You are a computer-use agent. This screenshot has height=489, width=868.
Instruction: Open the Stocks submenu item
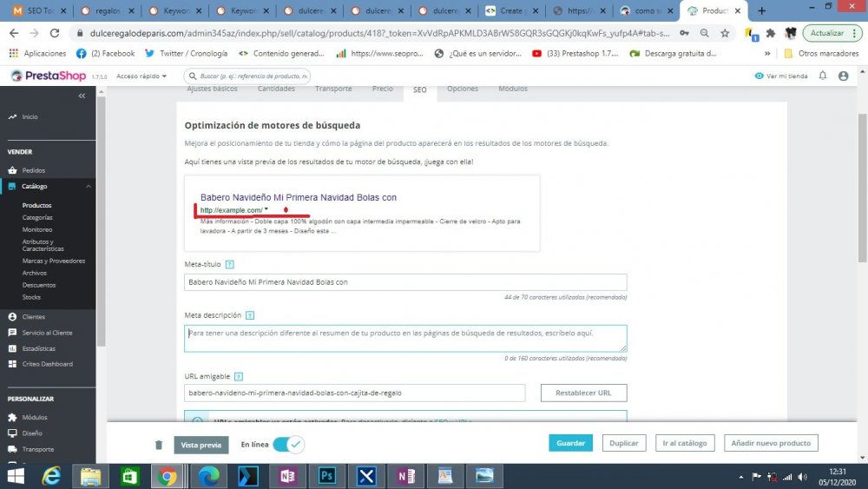31,297
